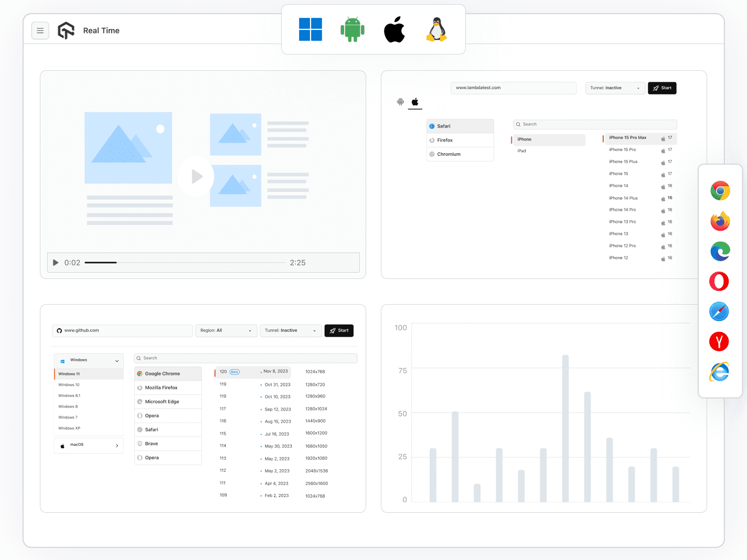Select the Google Chrome icon in sidebar
This screenshot has width=747, height=560.
point(720,191)
